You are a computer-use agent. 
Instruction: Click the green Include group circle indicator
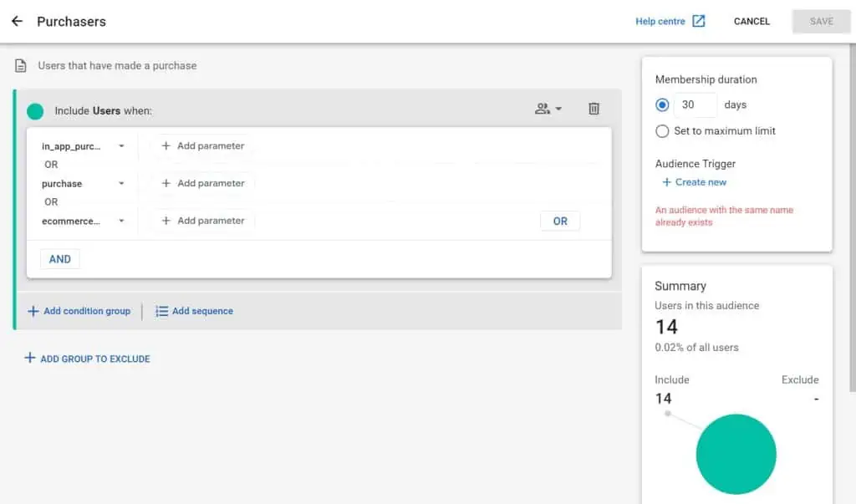click(x=35, y=111)
